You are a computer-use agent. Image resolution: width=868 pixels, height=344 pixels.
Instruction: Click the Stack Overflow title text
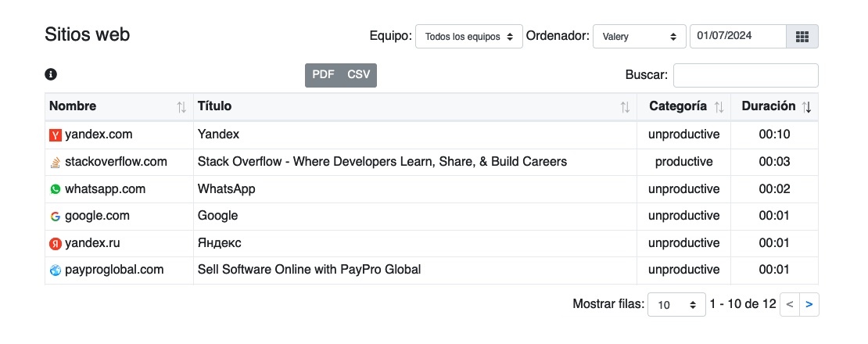click(382, 162)
